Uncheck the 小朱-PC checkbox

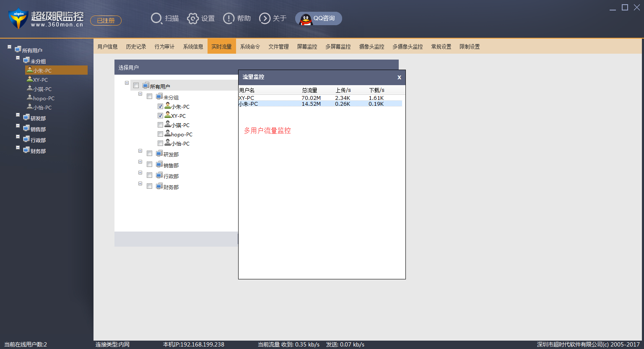click(x=160, y=107)
